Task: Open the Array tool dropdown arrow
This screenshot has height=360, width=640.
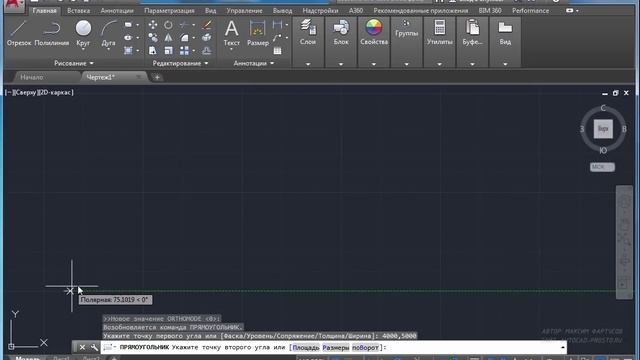Action: coord(193,51)
